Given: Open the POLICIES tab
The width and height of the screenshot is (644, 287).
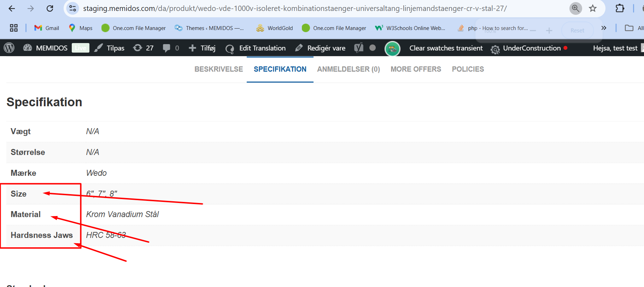Looking at the screenshot, I should (x=468, y=69).
